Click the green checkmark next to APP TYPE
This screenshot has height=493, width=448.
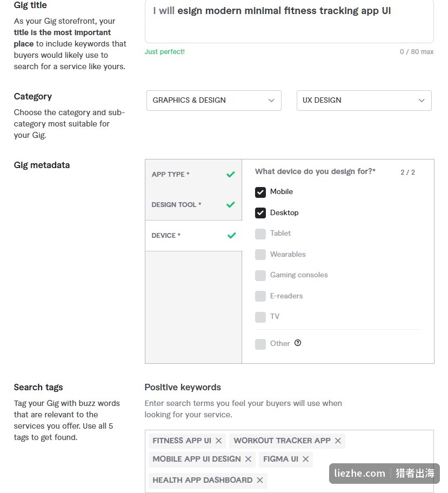tap(231, 174)
